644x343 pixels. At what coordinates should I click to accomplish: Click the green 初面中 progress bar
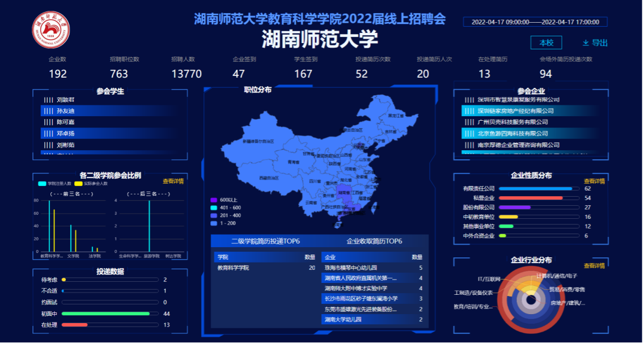point(106,314)
